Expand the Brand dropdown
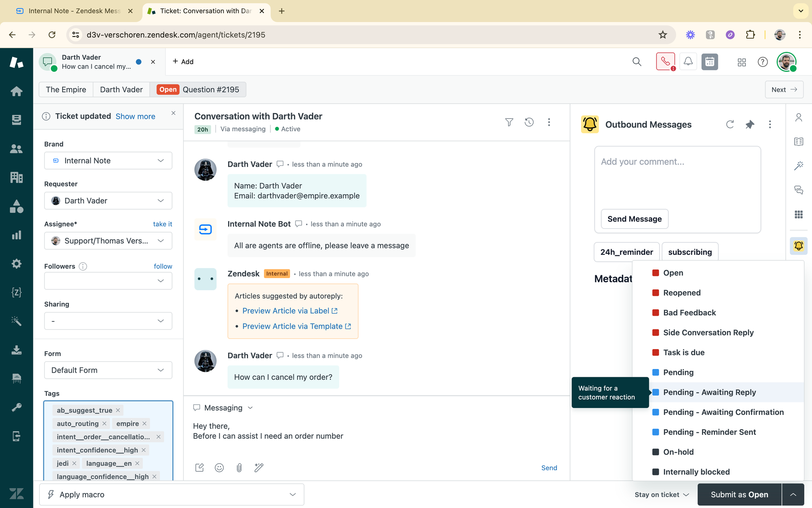Viewport: 812px width, 508px height. tap(108, 161)
